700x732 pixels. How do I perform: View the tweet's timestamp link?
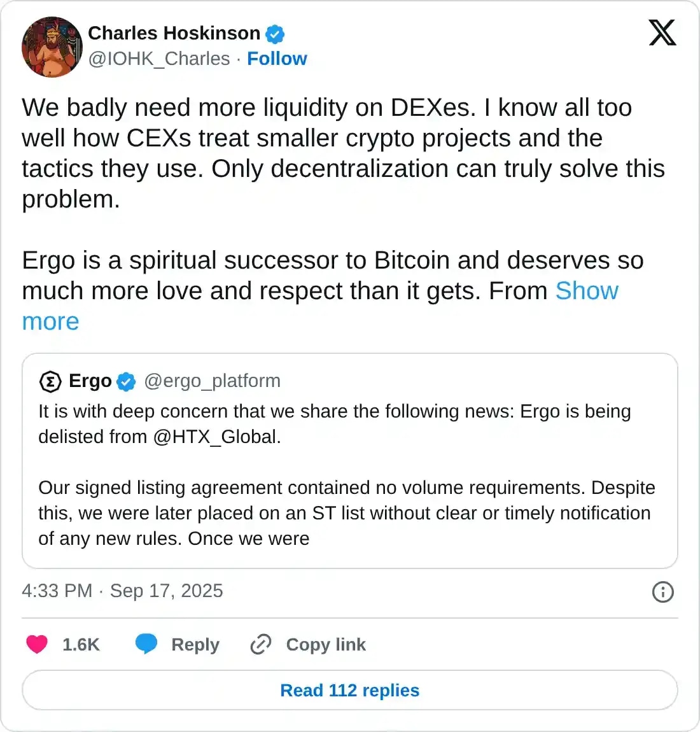coord(122,591)
